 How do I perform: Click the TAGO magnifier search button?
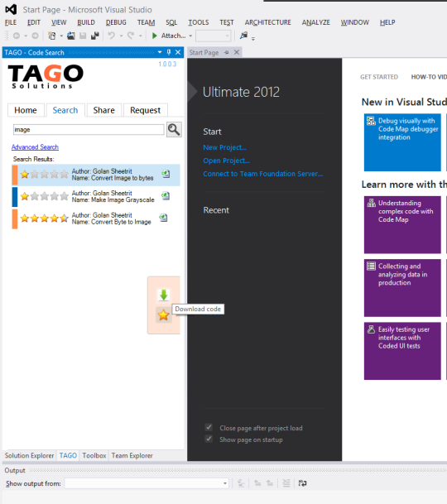coord(174,130)
